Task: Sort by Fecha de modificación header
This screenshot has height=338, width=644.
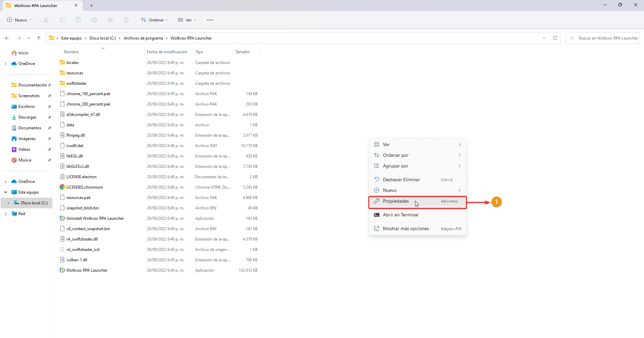Action: [167, 52]
